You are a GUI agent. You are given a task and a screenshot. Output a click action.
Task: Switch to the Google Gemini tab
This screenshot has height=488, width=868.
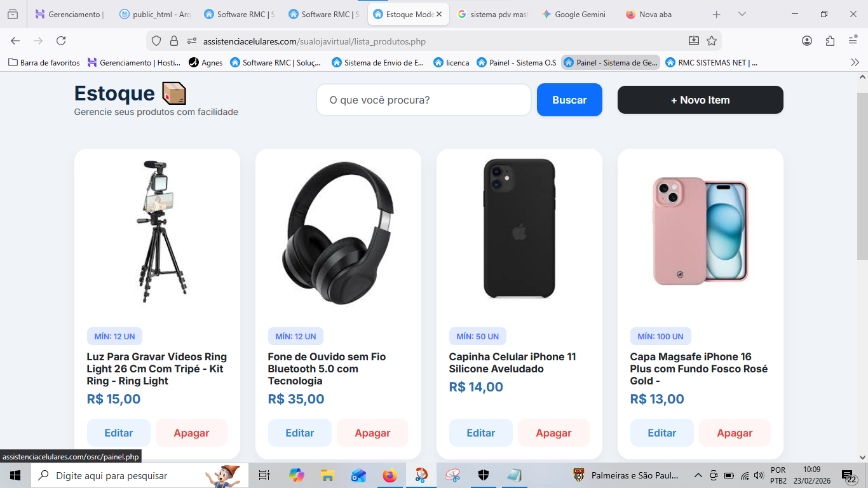coord(573,14)
